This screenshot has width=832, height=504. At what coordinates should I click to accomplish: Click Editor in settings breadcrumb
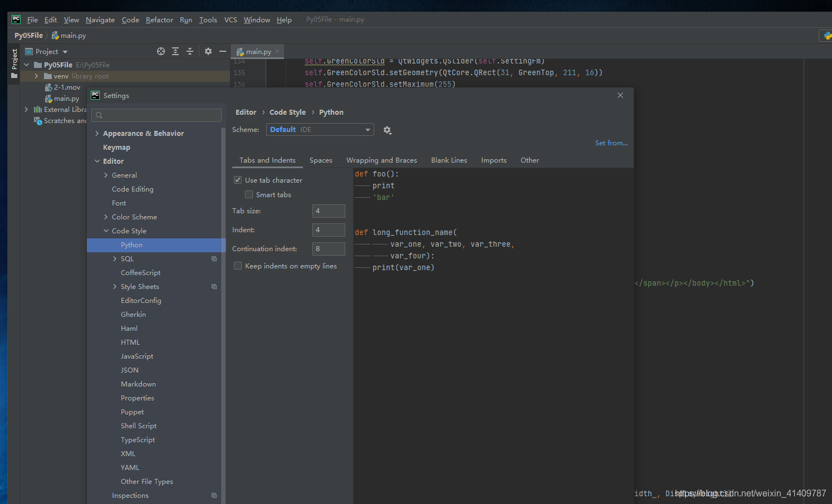click(246, 112)
